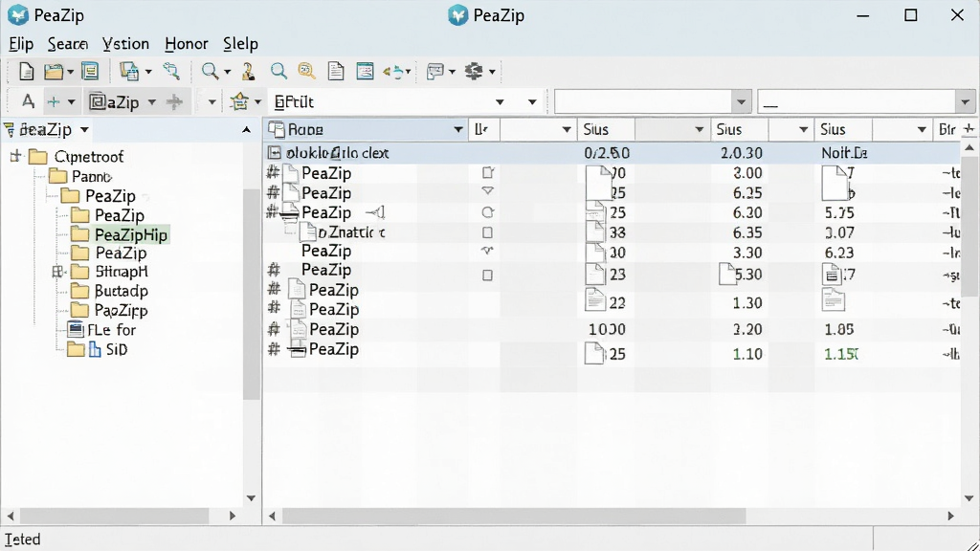Click the up arrow in left panel header
The image size is (980, 551).
246,130
